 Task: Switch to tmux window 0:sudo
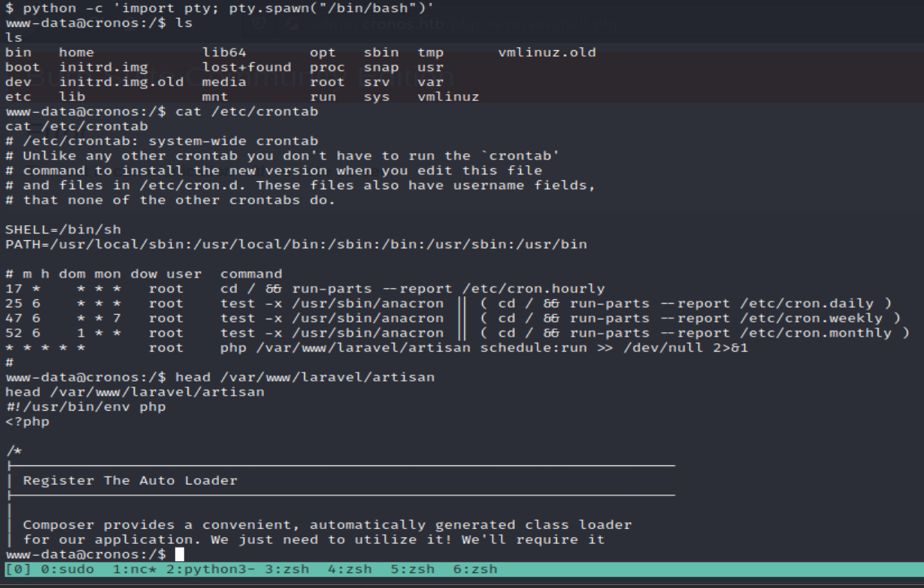pos(67,569)
